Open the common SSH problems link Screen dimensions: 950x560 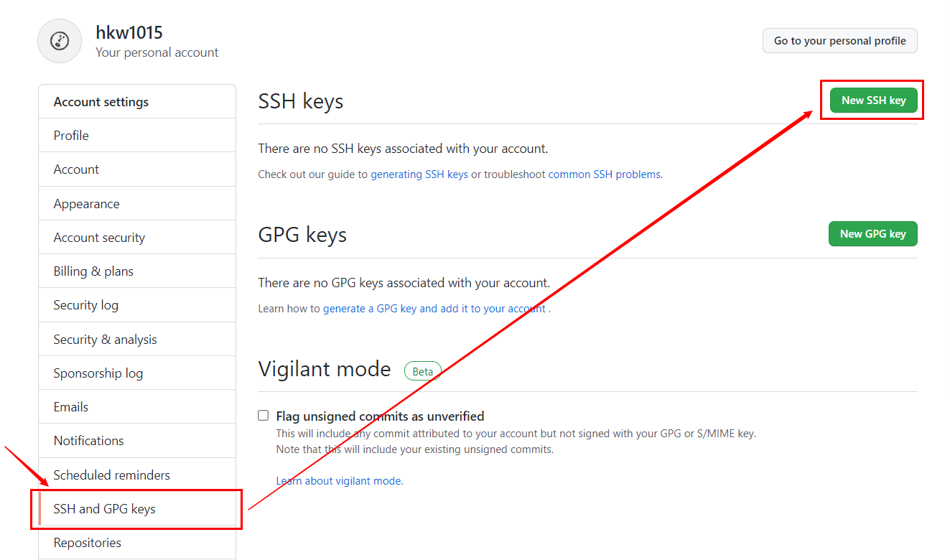[x=605, y=174]
